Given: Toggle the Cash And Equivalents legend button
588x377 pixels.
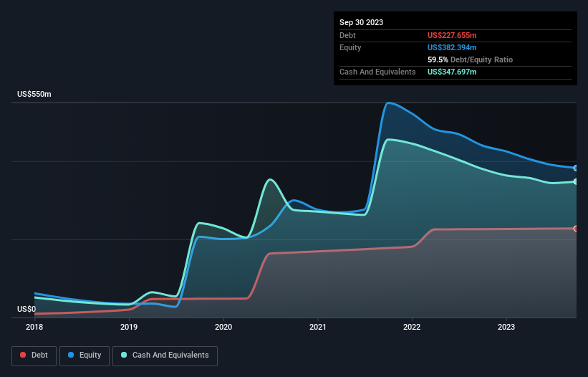Looking at the screenshot, I should tap(165, 355).
